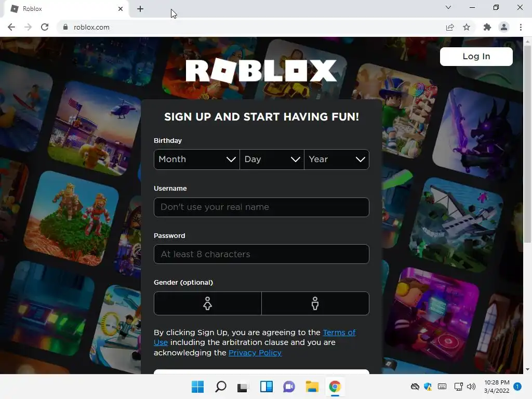Open the Chrome three-dot menu
The height and width of the screenshot is (399, 532).
tap(521, 27)
